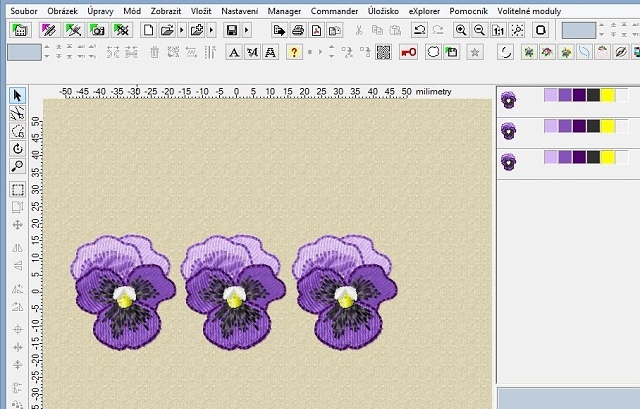Select yellow swatch in first design row
Image resolution: width=640 pixels, height=409 pixels.
[607, 96]
